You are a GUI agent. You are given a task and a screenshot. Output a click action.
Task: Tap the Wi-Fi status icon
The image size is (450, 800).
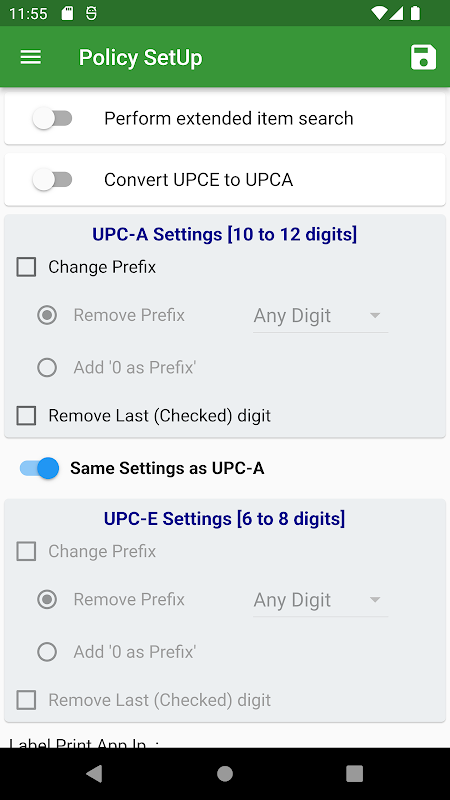(x=379, y=13)
